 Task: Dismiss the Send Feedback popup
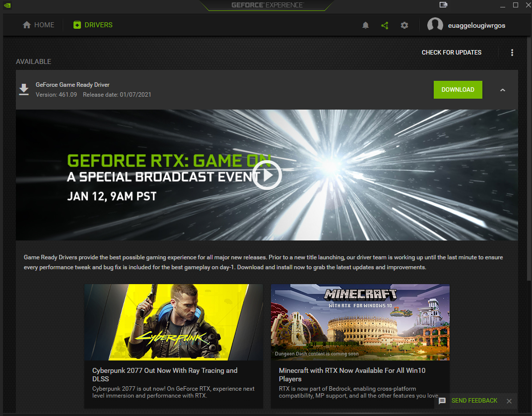point(509,401)
